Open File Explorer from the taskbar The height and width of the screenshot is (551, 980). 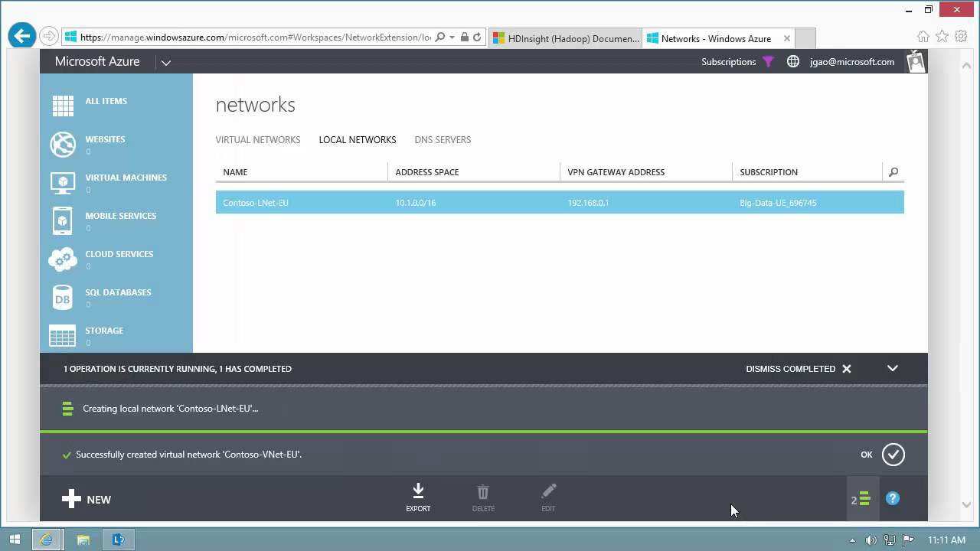[x=83, y=540]
